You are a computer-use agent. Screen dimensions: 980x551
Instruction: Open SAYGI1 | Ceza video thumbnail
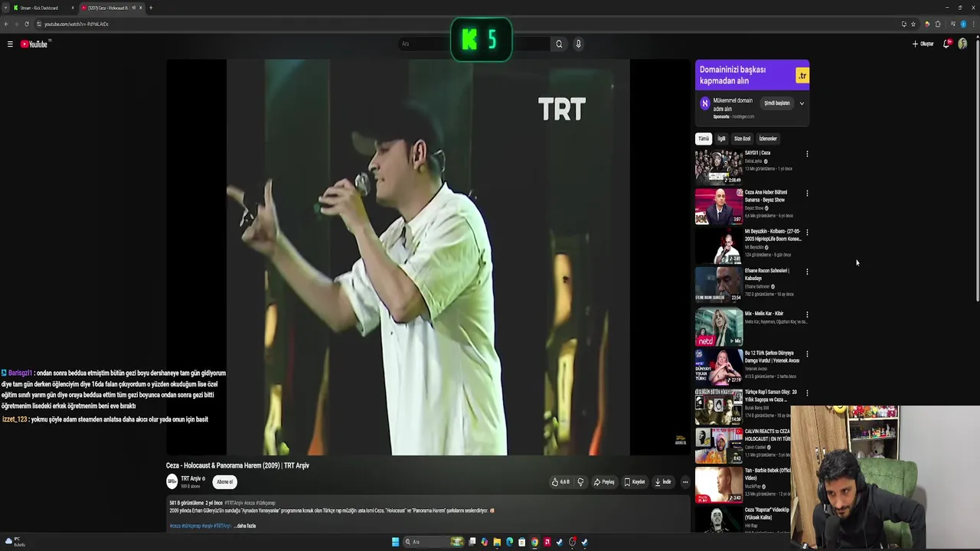[719, 166]
